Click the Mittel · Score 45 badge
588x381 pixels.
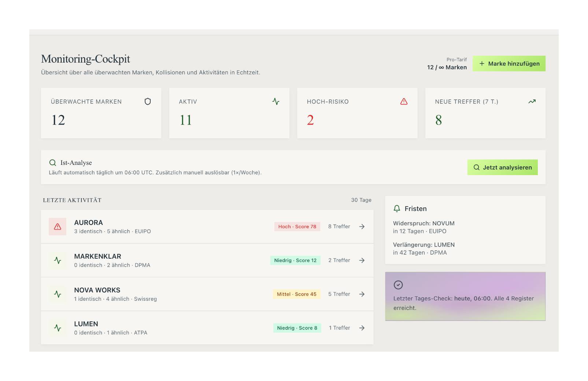[297, 294]
